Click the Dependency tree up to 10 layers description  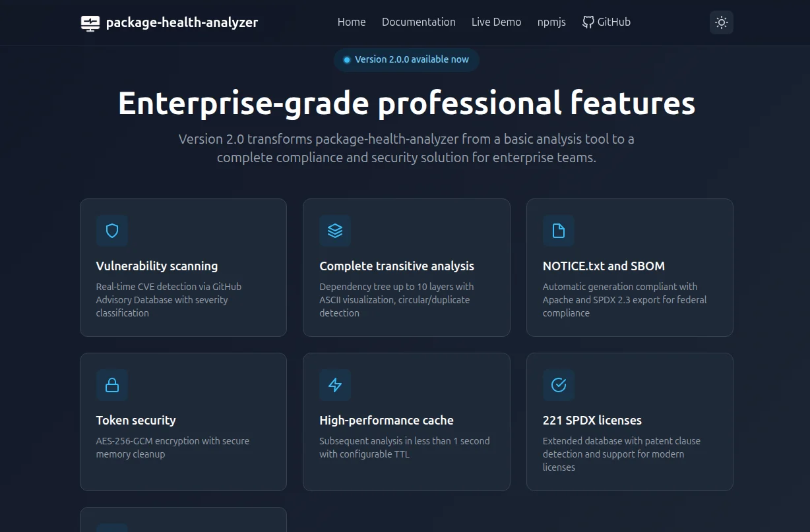pos(396,300)
